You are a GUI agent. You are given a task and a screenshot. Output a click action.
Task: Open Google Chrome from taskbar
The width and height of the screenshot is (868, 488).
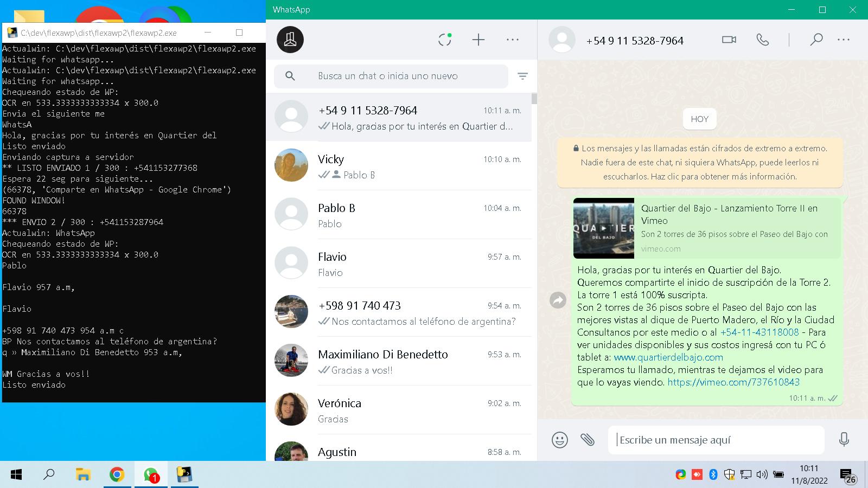(117, 475)
